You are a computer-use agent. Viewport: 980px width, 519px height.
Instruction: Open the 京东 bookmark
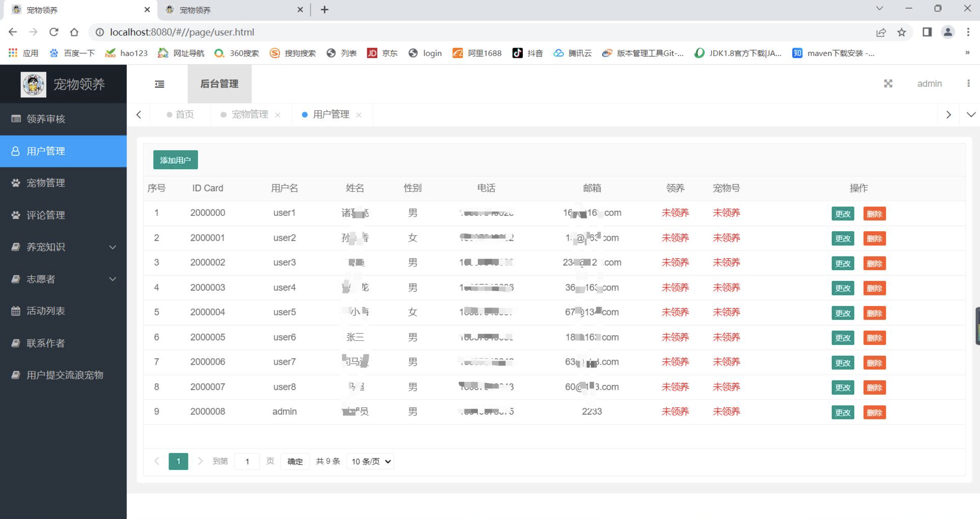382,53
